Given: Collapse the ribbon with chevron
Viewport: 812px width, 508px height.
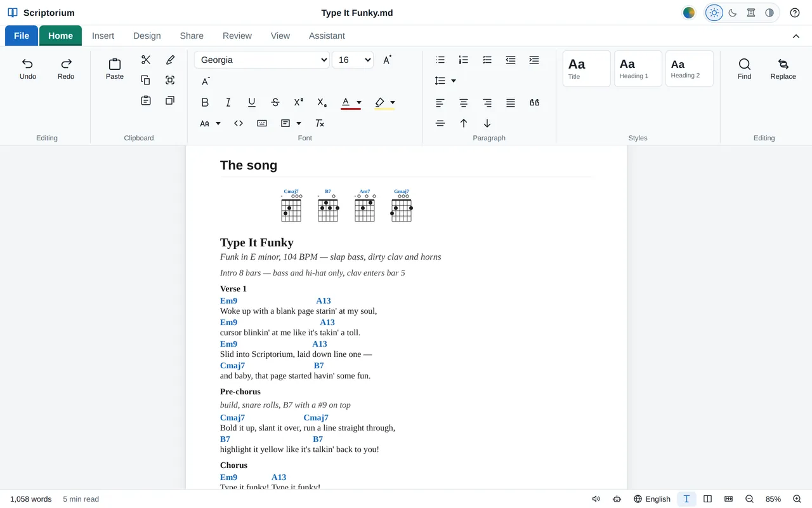Looking at the screenshot, I should (796, 36).
